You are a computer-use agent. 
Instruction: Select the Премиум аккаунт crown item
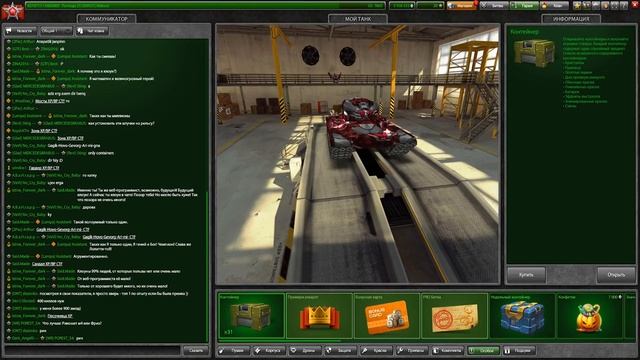tap(319, 316)
